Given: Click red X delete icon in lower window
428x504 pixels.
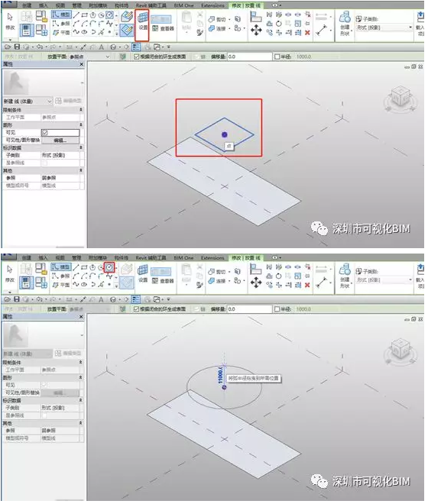Looking at the screenshot, I should click(x=307, y=285).
